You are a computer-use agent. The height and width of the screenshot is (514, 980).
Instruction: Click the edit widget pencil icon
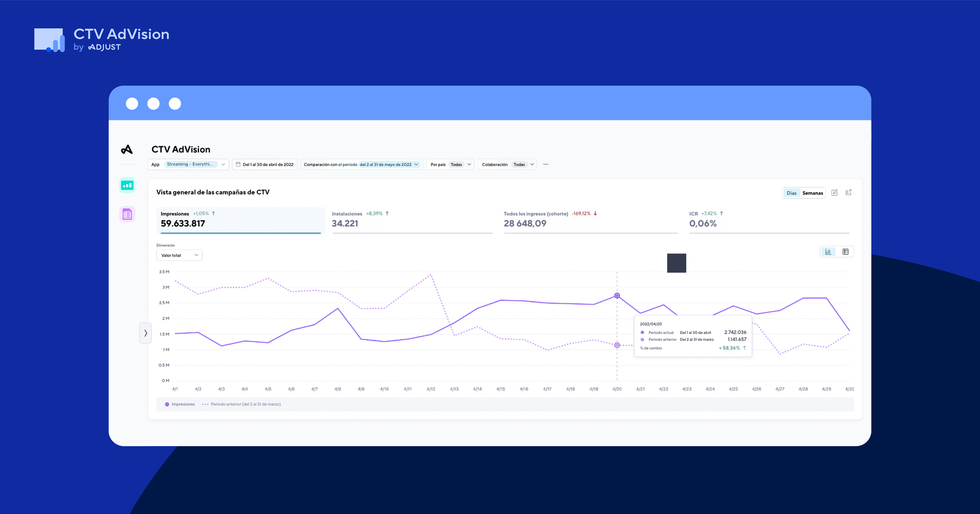[x=834, y=193]
